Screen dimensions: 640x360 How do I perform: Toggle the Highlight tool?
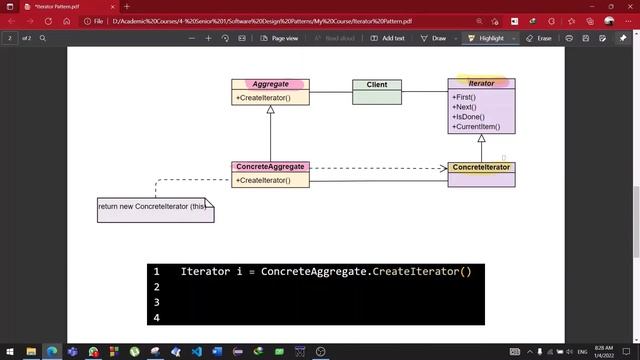pyautogui.click(x=486, y=38)
